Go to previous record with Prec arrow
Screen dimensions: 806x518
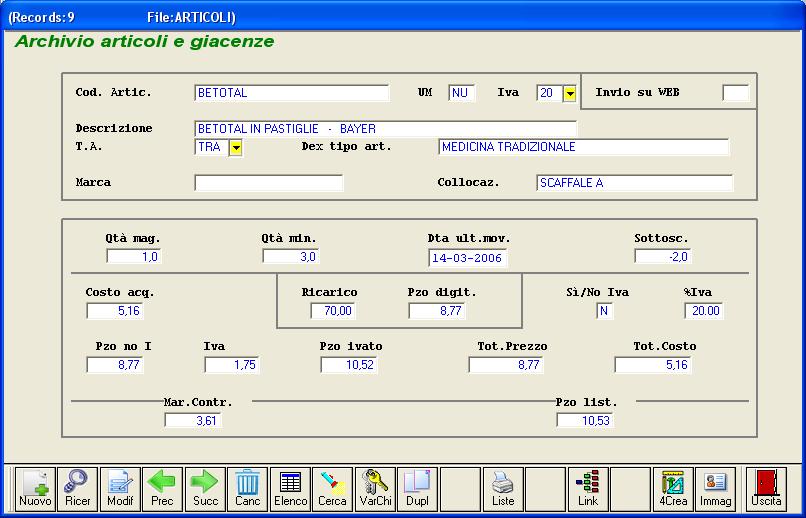(162, 489)
